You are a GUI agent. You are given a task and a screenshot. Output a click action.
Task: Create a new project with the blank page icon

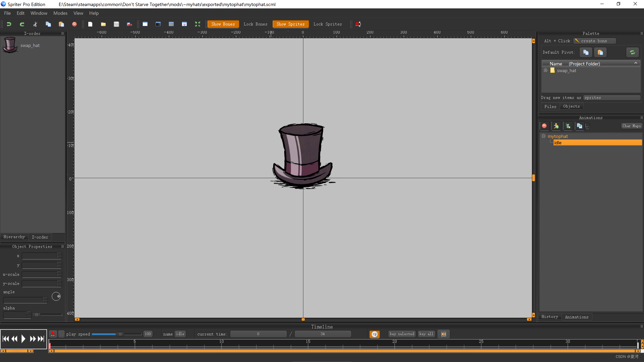point(90,24)
